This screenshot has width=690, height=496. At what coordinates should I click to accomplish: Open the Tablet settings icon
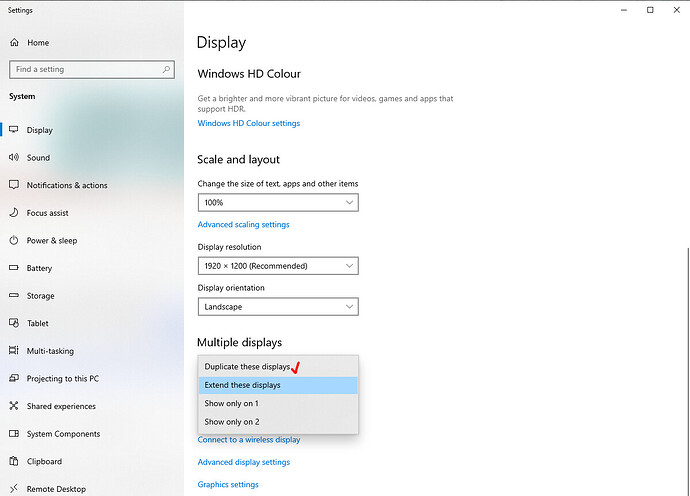14,323
